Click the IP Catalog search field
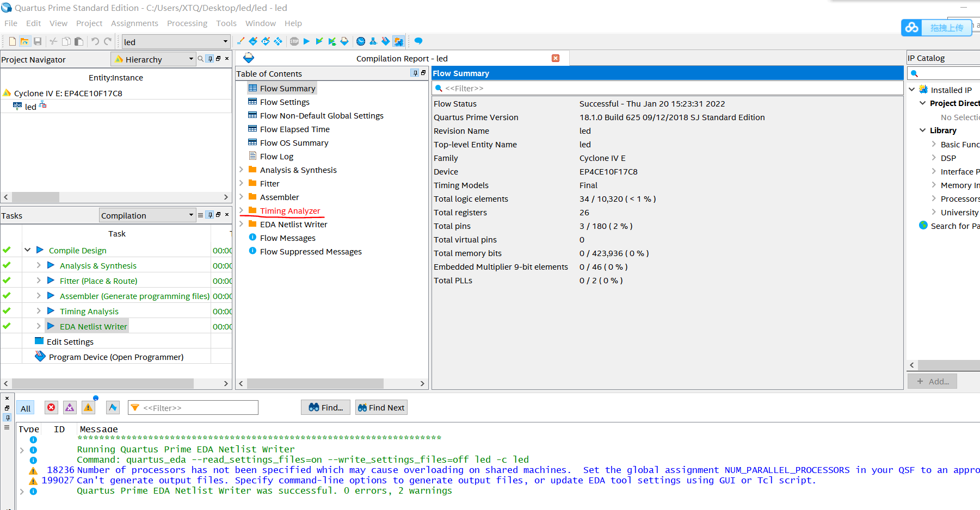Viewport: 980px width, 510px height. [x=944, y=73]
